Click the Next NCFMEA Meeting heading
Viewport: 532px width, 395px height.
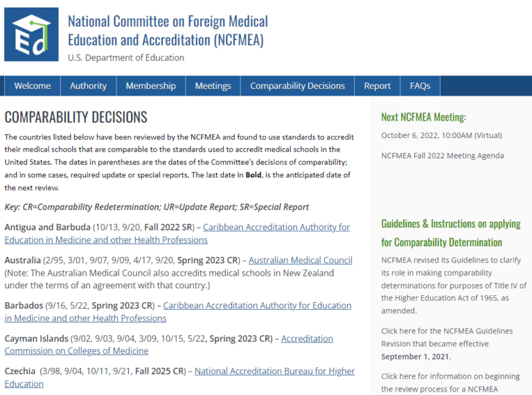[423, 117]
